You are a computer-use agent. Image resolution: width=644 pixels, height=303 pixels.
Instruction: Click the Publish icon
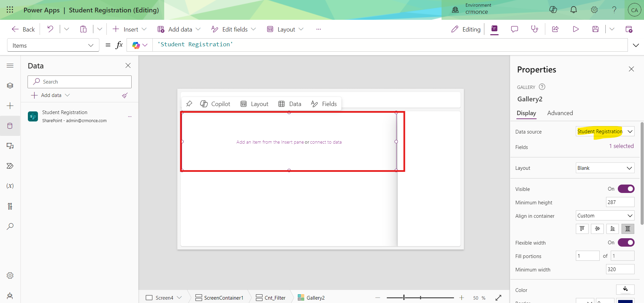click(629, 29)
